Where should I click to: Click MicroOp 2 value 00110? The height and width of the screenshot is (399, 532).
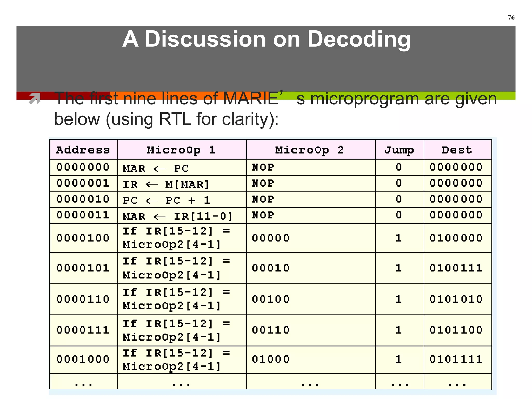pyautogui.click(x=271, y=330)
